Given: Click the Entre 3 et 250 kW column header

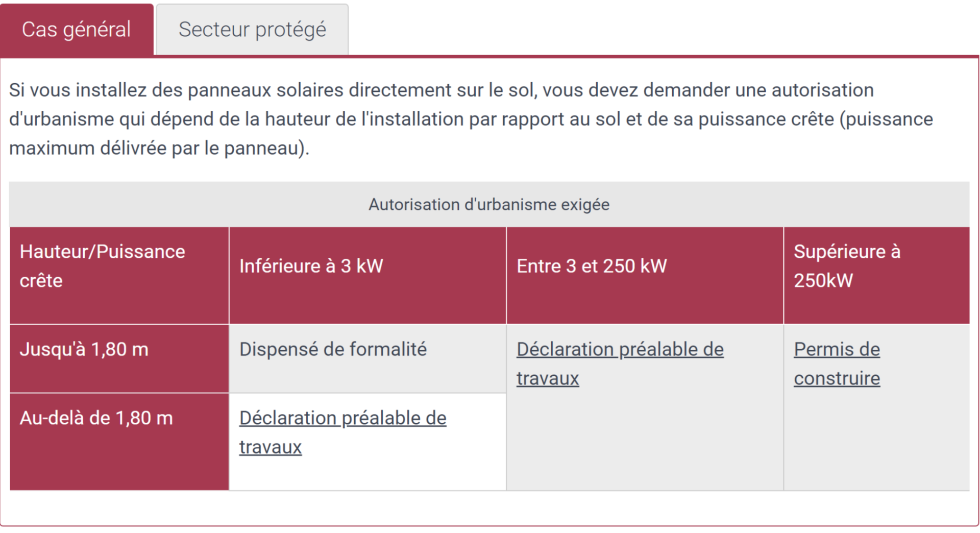Looking at the screenshot, I should point(592,265).
